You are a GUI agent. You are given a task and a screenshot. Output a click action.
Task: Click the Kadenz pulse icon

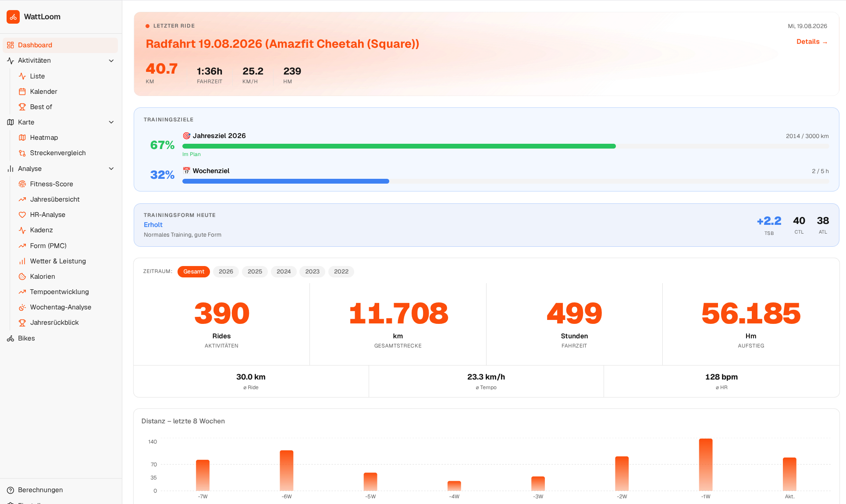(x=22, y=230)
